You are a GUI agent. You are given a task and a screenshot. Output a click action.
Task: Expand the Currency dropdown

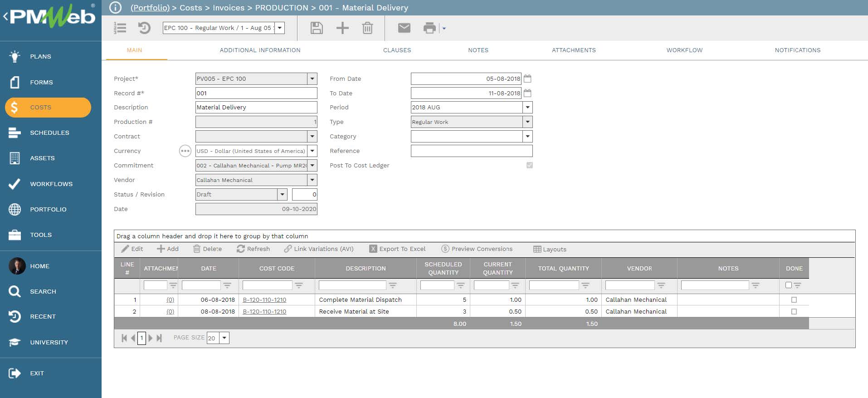[312, 151]
